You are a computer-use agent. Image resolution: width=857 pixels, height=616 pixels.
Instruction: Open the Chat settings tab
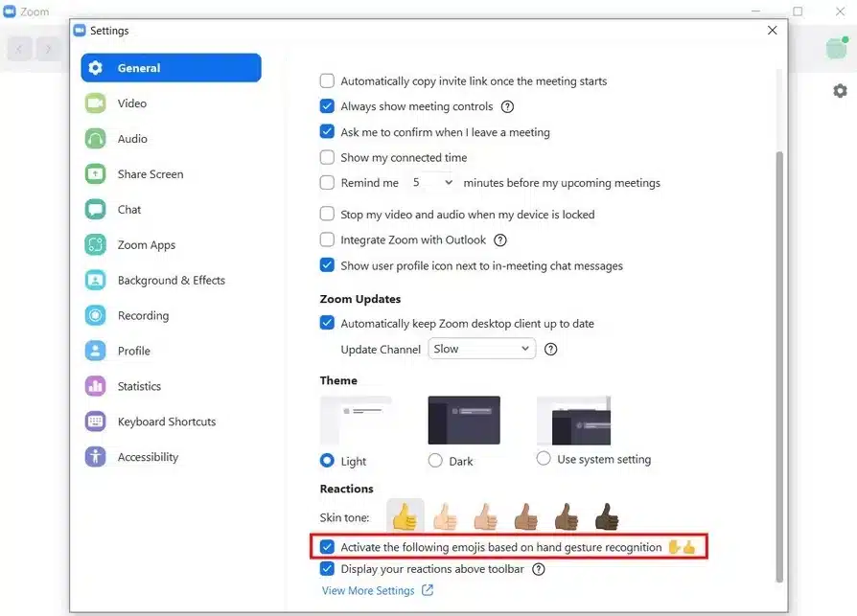pos(171,210)
